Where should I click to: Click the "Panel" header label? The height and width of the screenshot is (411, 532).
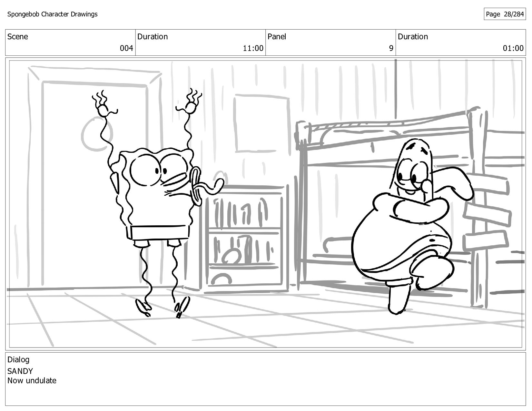coord(277,37)
